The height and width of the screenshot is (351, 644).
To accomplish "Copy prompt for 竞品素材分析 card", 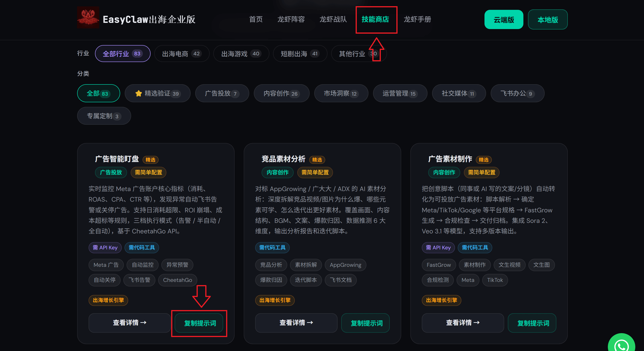I will [x=365, y=323].
